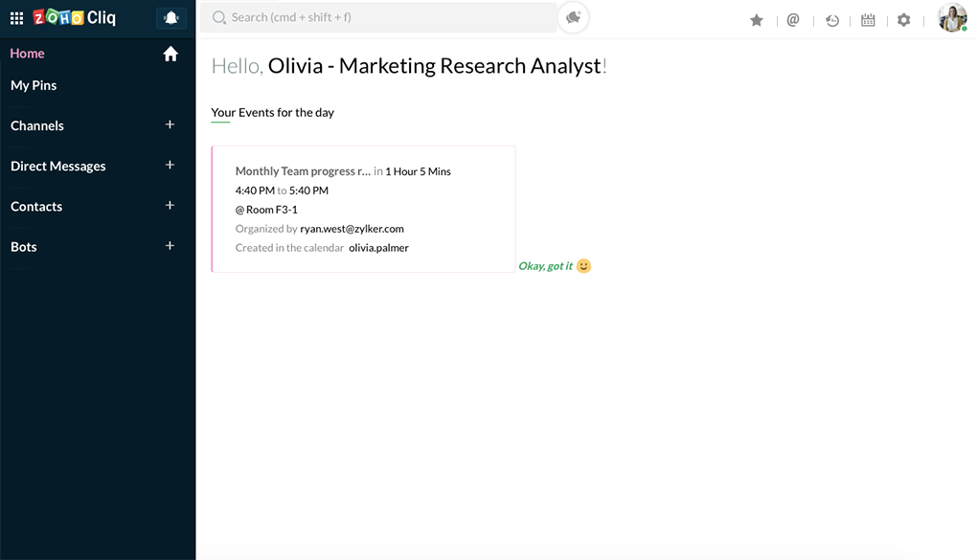Image resolution: width=977 pixels, height=560 pixels.
Task: Open My Pins in the sidebar
Action: pyautogui.click(x=34, y=85)
